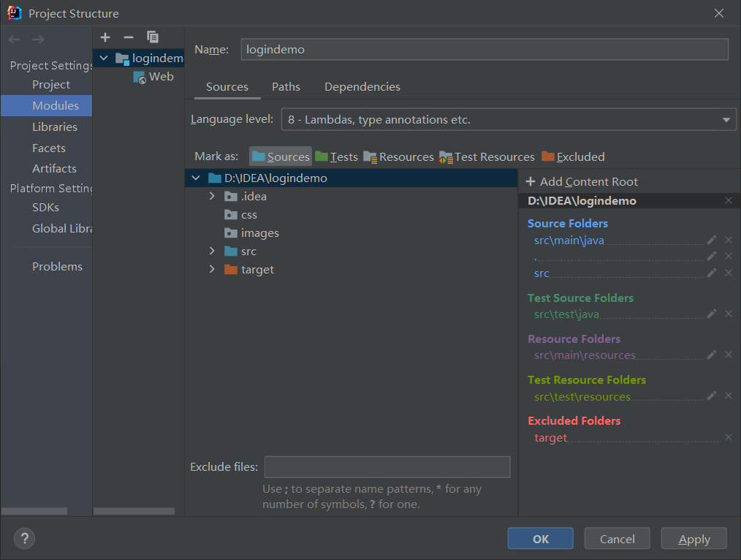Click inside the Exclude files field

387,466
